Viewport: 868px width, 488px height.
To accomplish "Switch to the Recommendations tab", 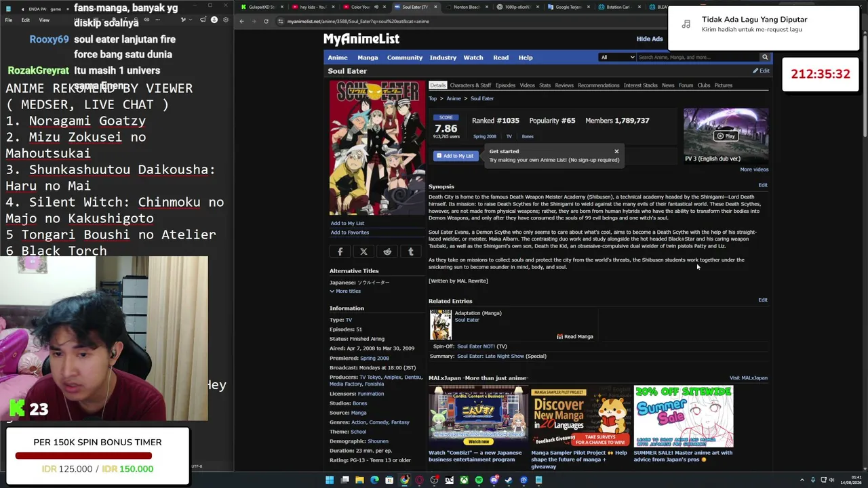I will point(599,85).
